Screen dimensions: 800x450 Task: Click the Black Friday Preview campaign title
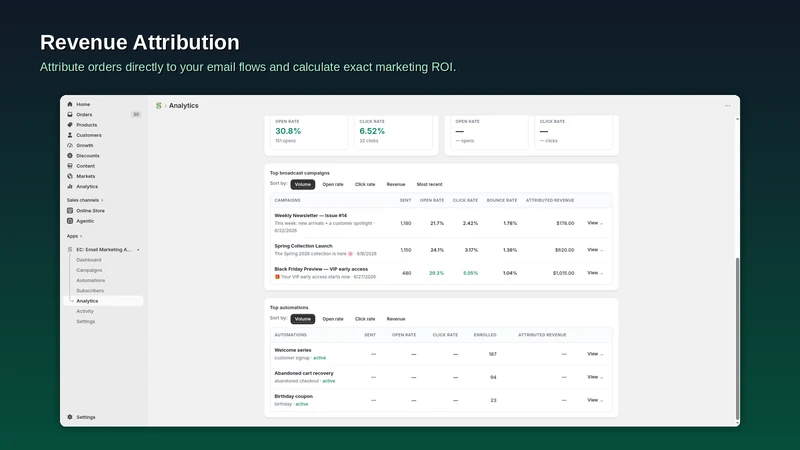(x=321, y=269)
